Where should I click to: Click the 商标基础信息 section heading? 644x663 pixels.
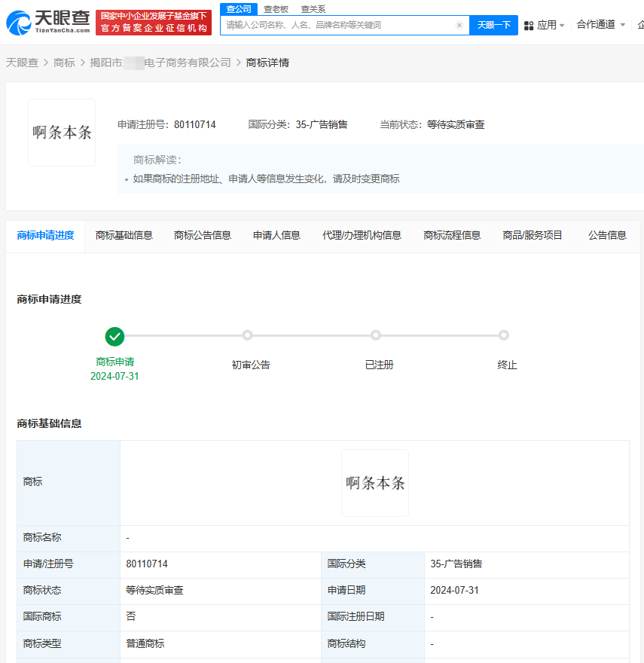[x=49, y=423]
